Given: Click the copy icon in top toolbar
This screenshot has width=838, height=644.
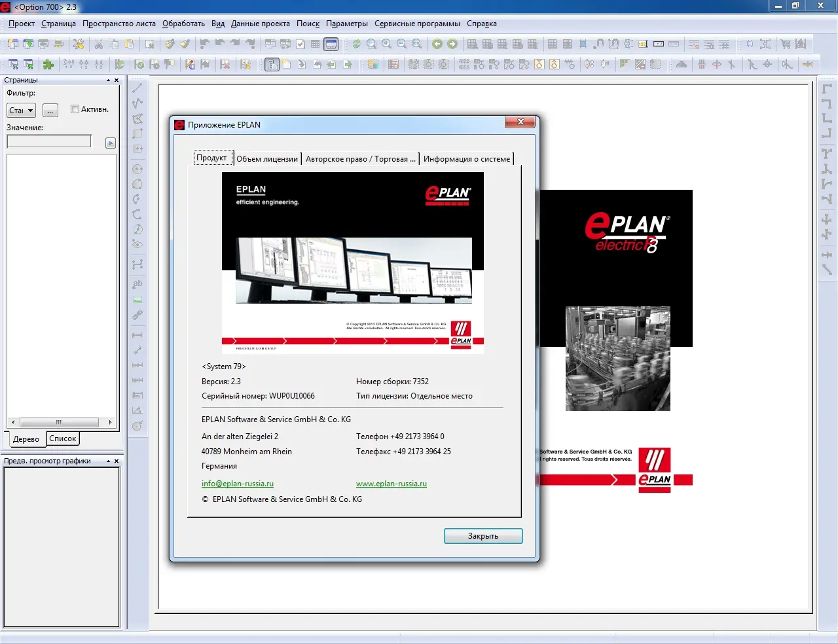Looking at the screenshot, I should pos(114,45).
